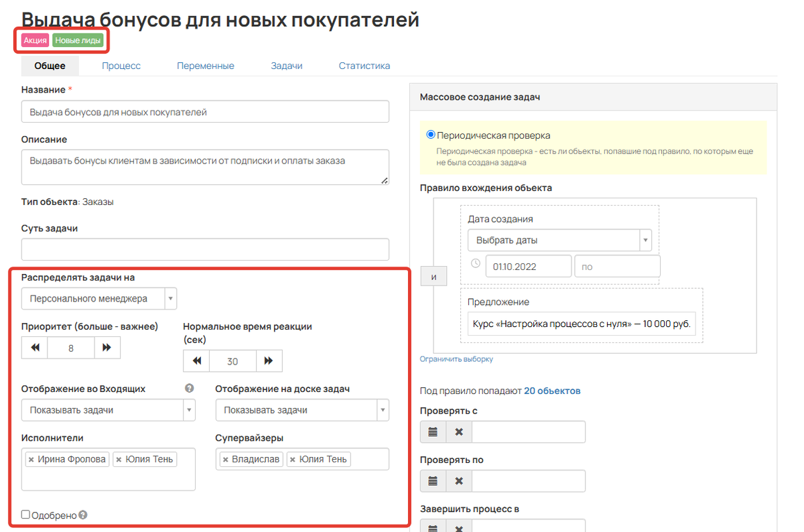Open the Статистика tab
Viewport: 804px width, 532px height.
coord(364,66)
